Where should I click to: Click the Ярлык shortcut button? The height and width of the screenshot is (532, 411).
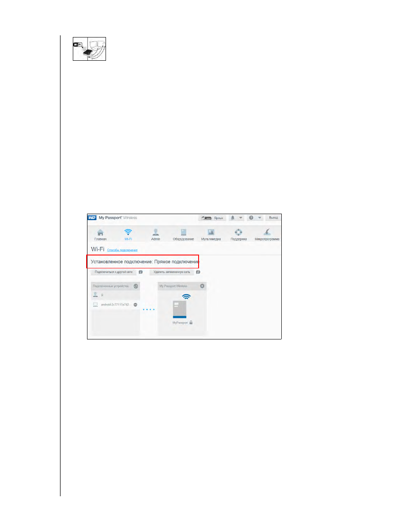[212, 218]
